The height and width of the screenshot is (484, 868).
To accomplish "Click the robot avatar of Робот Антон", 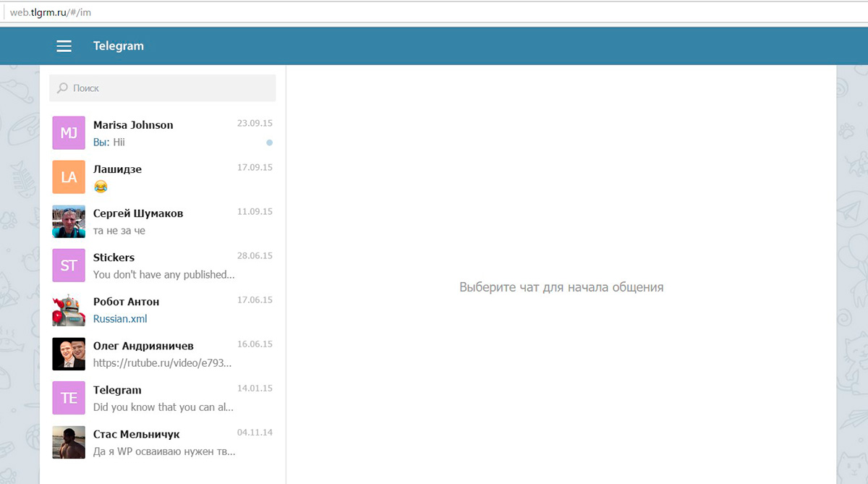I will tap(69, 310).
